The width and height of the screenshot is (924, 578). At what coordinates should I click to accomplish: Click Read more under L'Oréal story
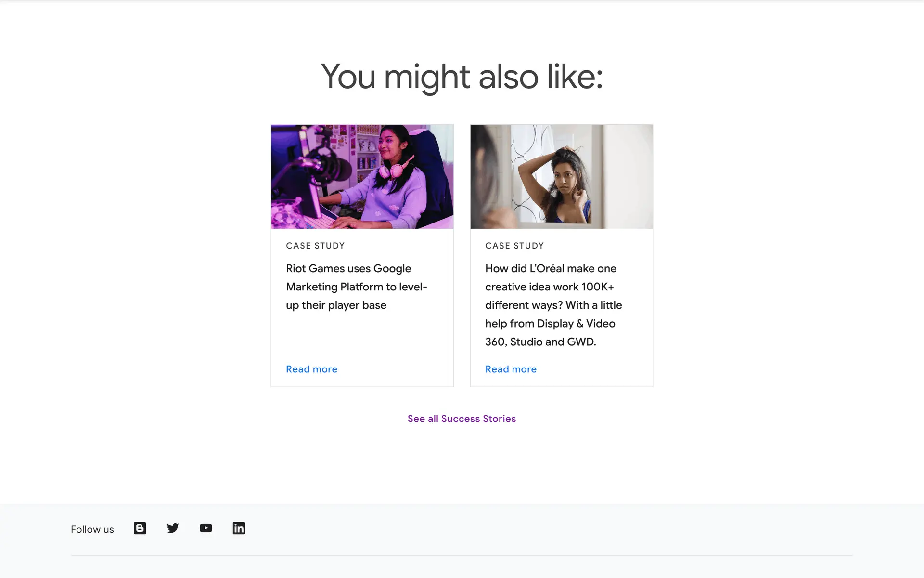(x=511, y=369)
